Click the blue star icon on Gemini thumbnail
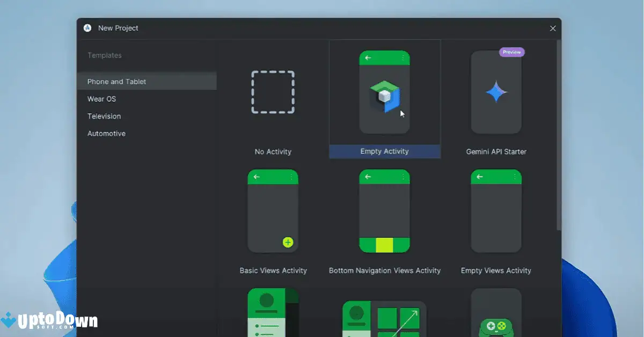Image resolution: width=644 pixels, height=337 pixels. [496, 91]
